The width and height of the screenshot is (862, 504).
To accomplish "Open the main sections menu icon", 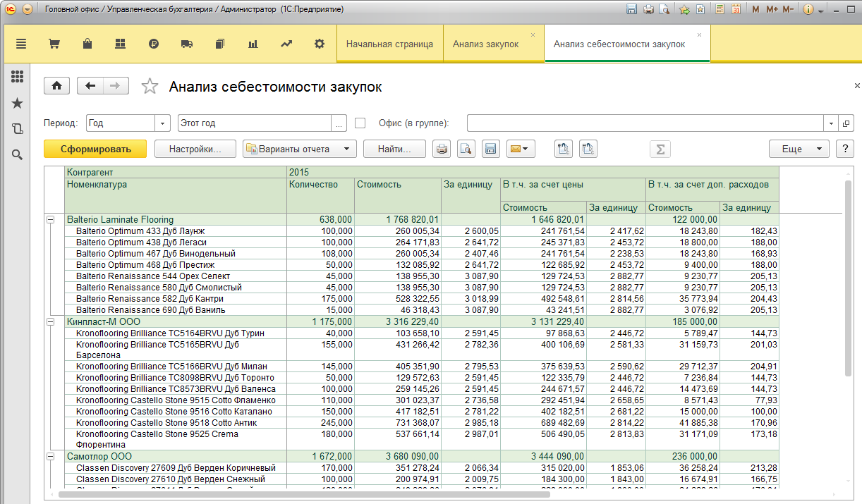I will 20,44.
